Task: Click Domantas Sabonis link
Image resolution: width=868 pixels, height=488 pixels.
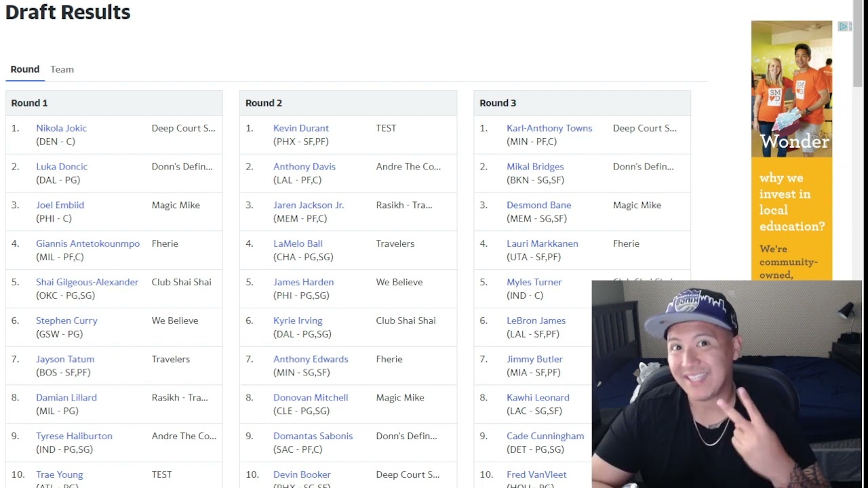Action: pyautogui.click(x=313, y=436)
